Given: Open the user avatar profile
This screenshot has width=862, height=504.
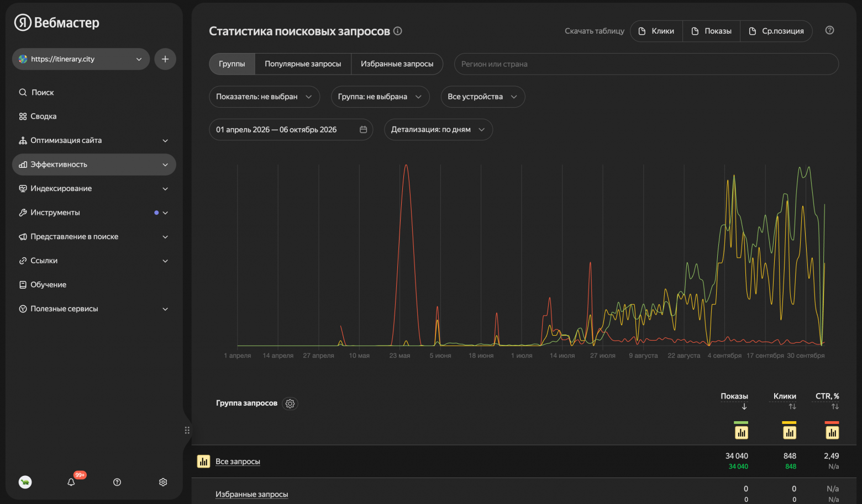Looking at the screenshot, I should [x=25, y=482].
